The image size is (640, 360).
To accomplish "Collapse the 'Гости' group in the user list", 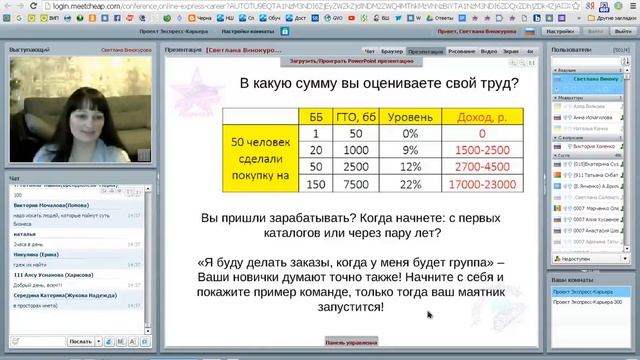I will 556,156.
